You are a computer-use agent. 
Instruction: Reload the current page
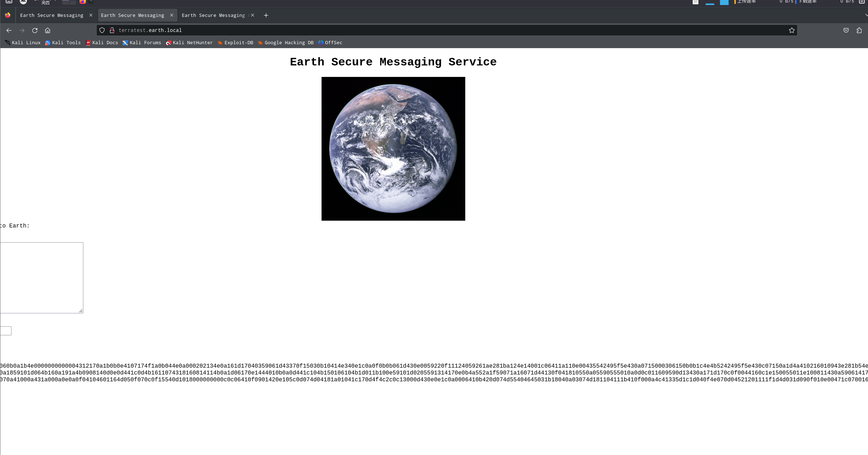[x=35, y=31]
